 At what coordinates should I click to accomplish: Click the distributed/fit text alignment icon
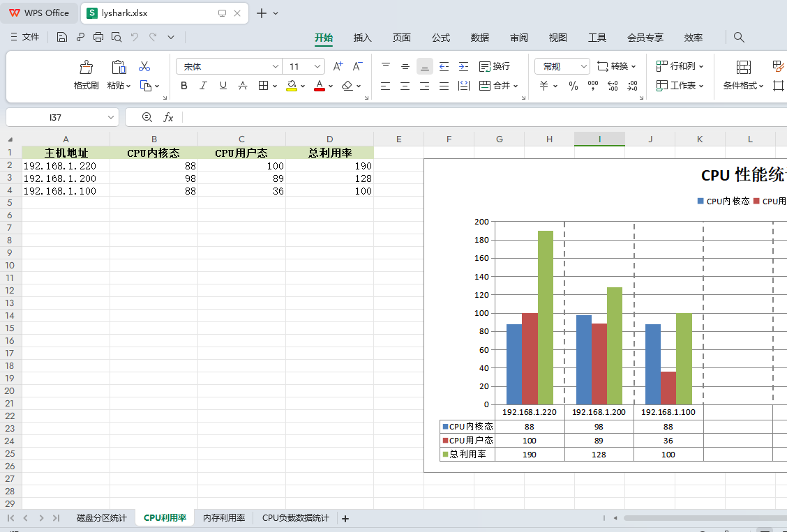pos(464,86)
